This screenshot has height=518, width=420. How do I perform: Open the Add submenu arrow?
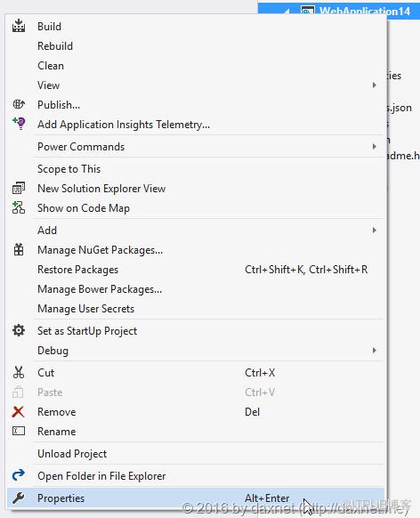click(374, 230)
